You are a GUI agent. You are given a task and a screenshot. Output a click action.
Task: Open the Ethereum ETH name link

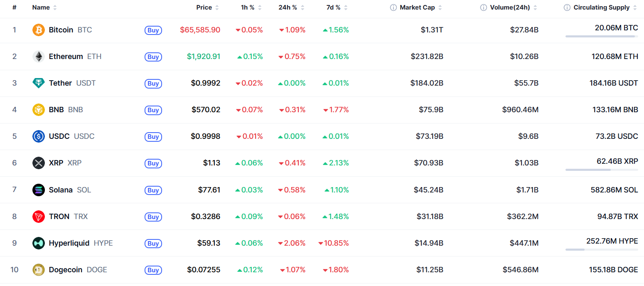pos(75,57)
